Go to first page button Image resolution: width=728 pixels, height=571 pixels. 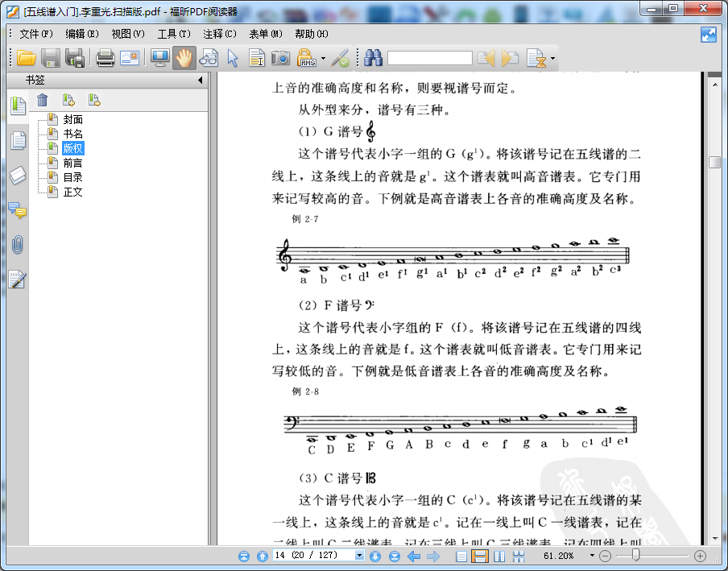[x=244, y=557]
